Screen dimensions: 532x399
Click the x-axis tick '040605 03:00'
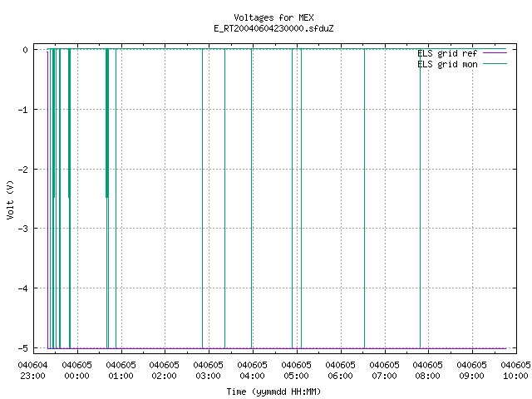pyautogui.click(x=209, y=371)
